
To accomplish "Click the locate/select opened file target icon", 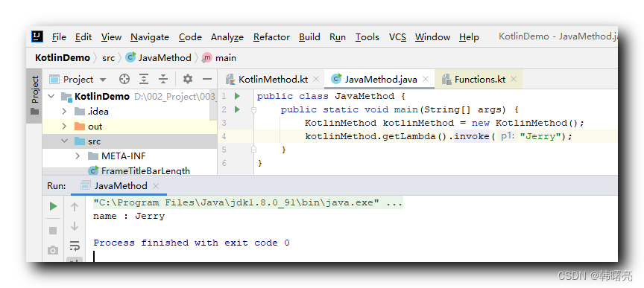I will click(x=124, y=79).
